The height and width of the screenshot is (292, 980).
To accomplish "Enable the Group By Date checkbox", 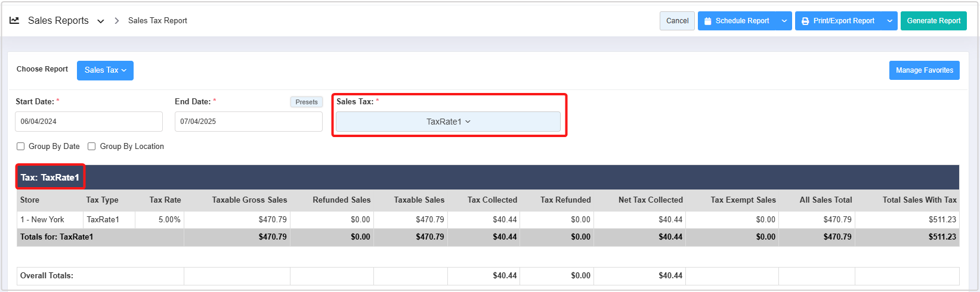I will click(21, 147).
